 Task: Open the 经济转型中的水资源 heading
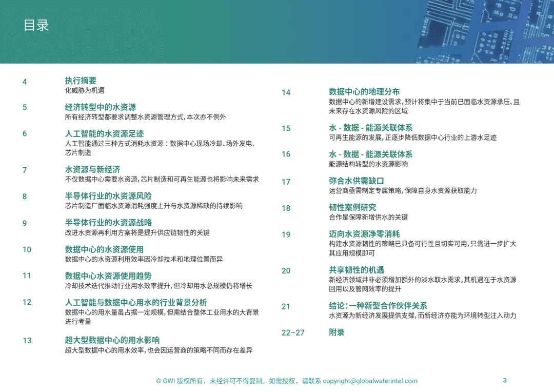[x=101, y=107]
